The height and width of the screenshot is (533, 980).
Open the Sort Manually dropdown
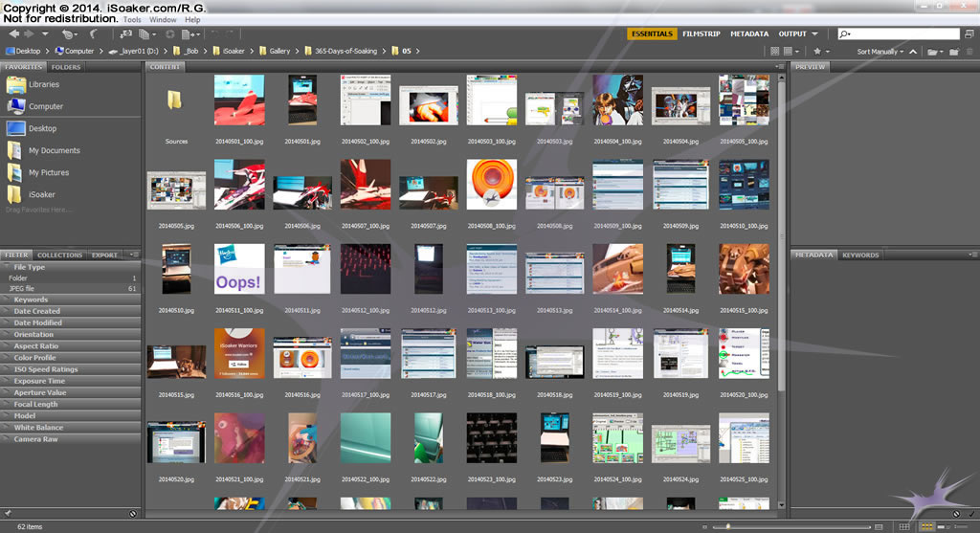[x=880, y=52]
